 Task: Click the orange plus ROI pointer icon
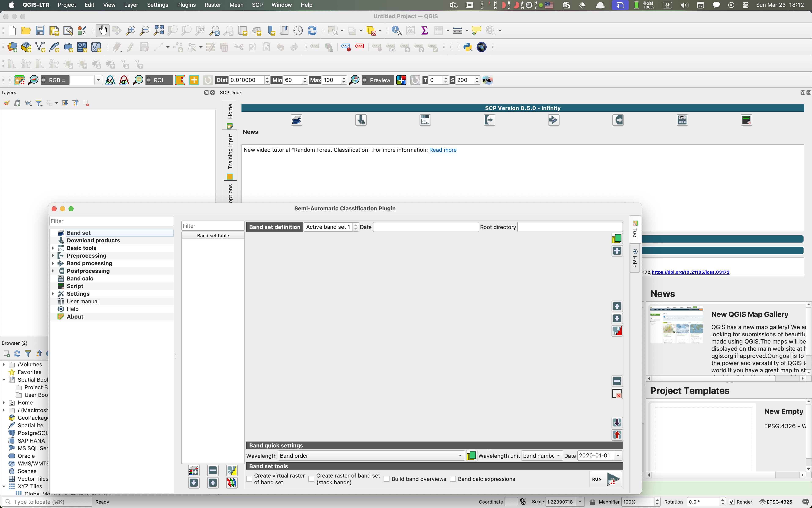[194, 80]
